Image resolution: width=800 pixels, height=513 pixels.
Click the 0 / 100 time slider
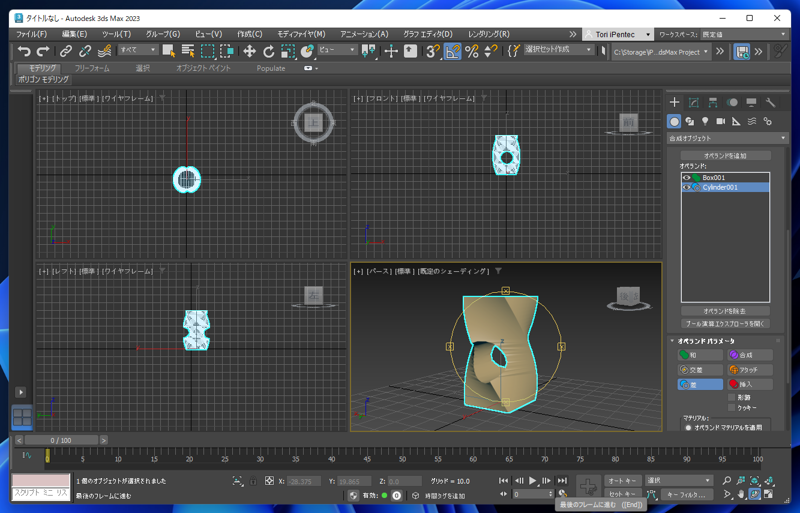(61, 440)
